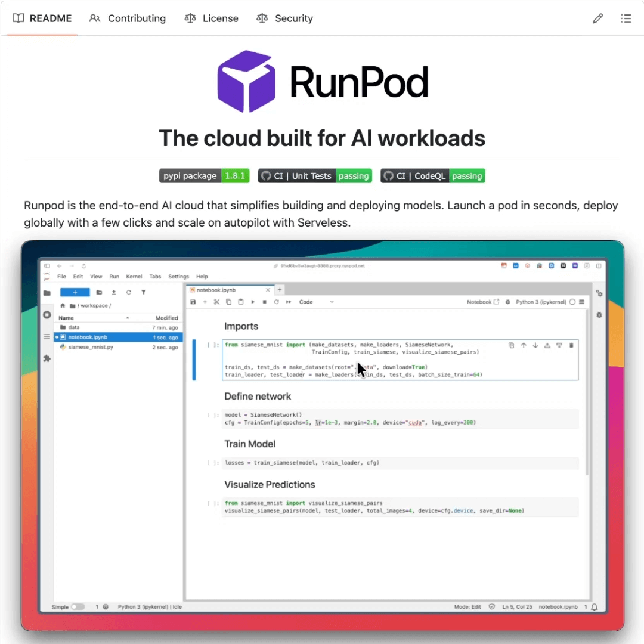The width and height of the screenshot is (644, 644).
Task: Open the file browser sidebar folder icon
Action: (47, 293)
